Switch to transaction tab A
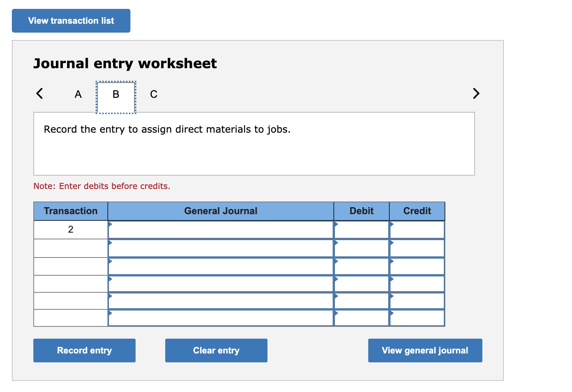The width and height of the screenshot is (572, 392). click(x=78, y=94)
